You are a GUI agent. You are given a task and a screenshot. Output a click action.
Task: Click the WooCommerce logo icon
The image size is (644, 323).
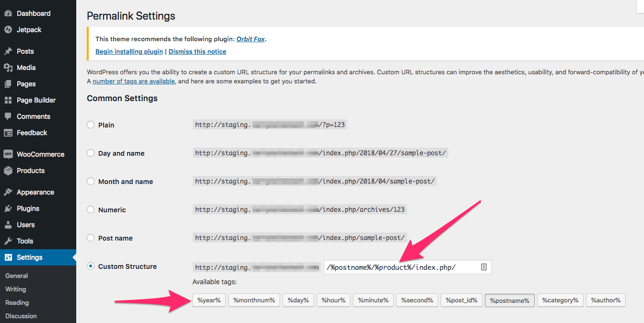[8, 154]
